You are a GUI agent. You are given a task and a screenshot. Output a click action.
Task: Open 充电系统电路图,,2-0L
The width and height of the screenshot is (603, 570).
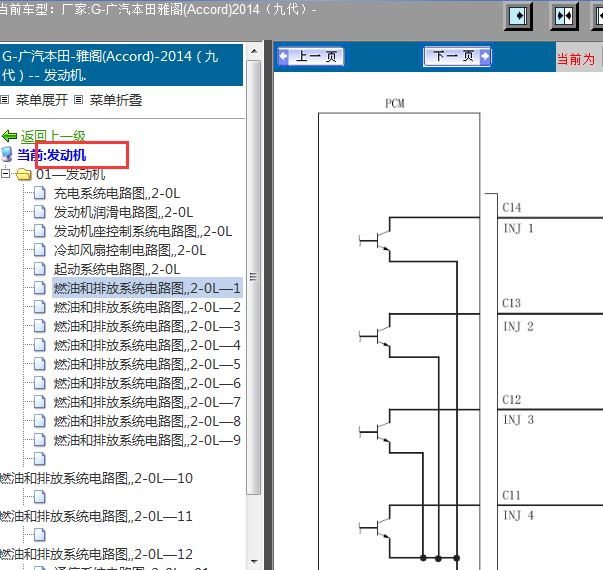point(117,193)
